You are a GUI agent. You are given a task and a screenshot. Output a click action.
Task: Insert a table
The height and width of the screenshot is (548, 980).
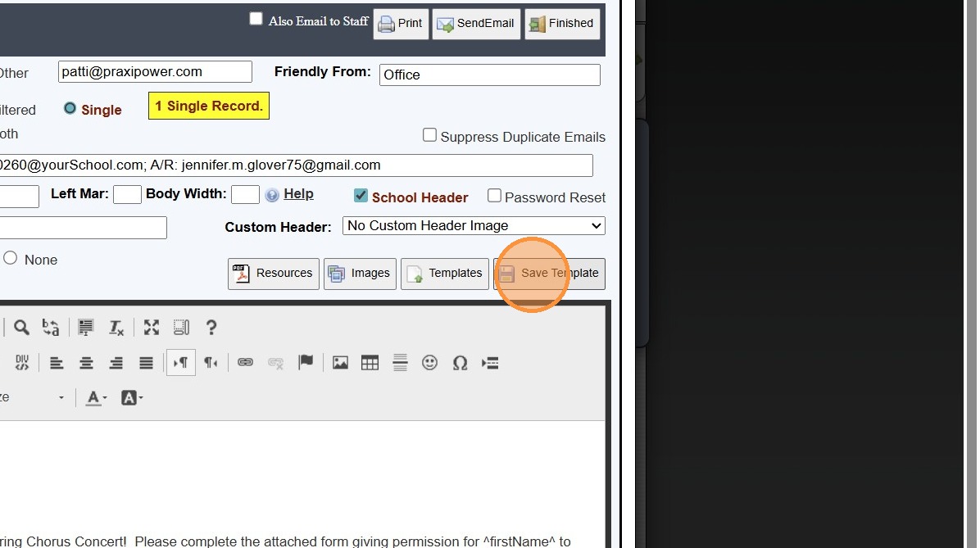click(370, 362)
